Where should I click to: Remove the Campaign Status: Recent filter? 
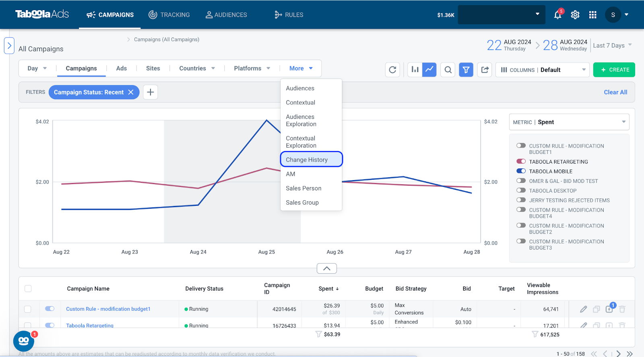pos(131,92)
